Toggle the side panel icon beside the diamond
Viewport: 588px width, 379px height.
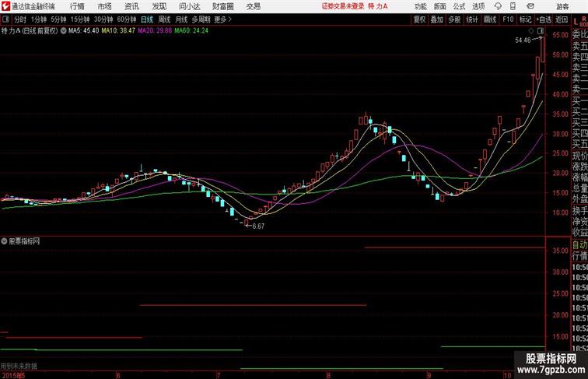pos(541,31)
